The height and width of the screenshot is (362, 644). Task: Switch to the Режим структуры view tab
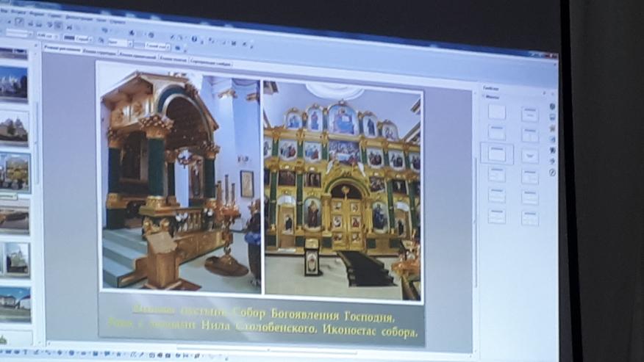(x=99, y=51)
